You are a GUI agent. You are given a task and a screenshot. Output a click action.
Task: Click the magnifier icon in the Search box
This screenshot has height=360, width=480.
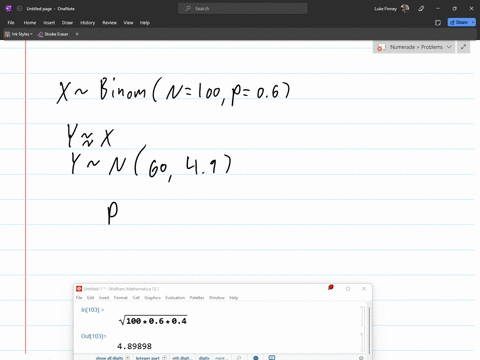tap(188, 9)
